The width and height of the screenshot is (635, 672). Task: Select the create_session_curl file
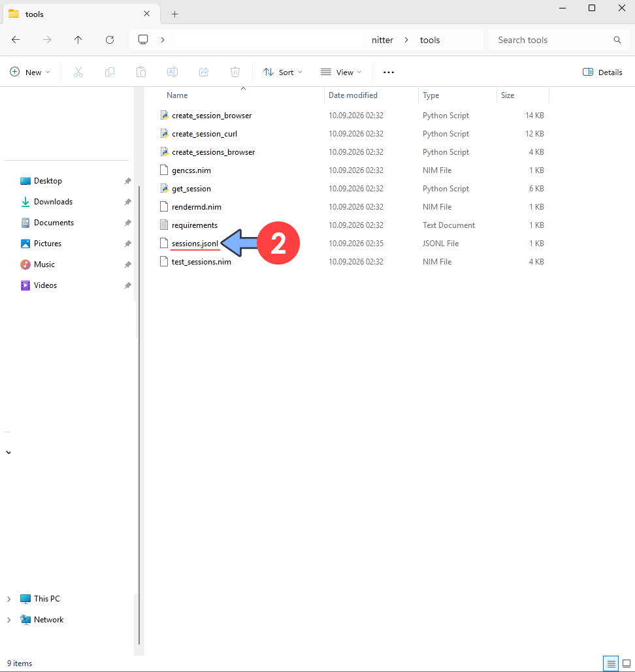coord(204,134)
